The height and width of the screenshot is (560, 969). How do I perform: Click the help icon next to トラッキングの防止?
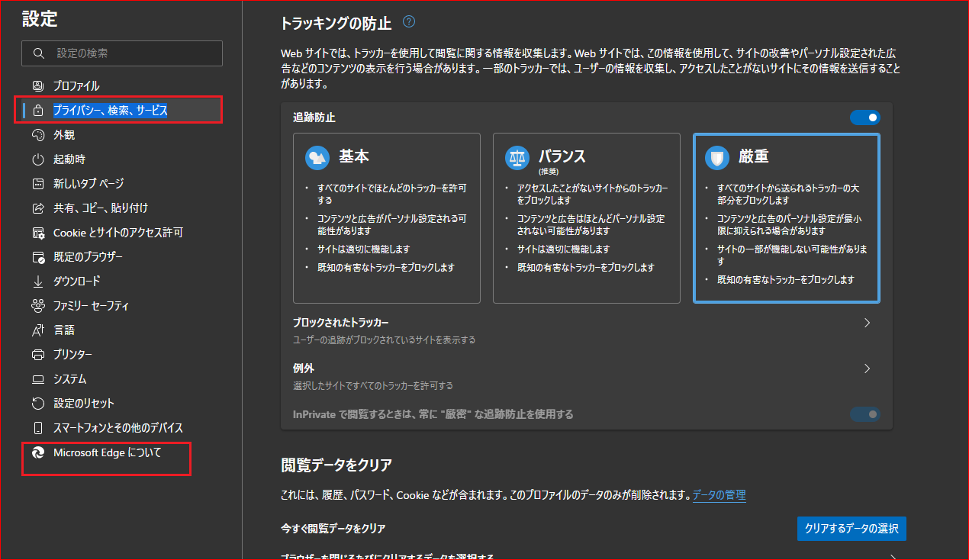(x=409, y=22)
